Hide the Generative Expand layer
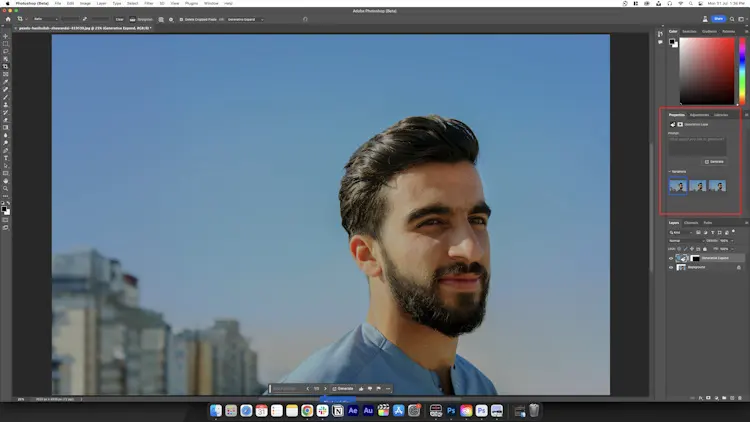This screenshot has width=750, height=422. pos(671,258)
